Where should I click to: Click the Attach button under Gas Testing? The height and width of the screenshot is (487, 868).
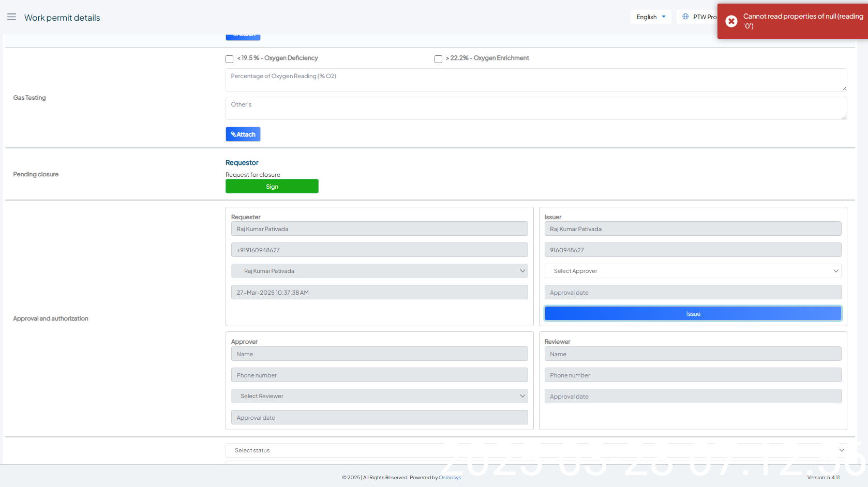tap(243, 134)
